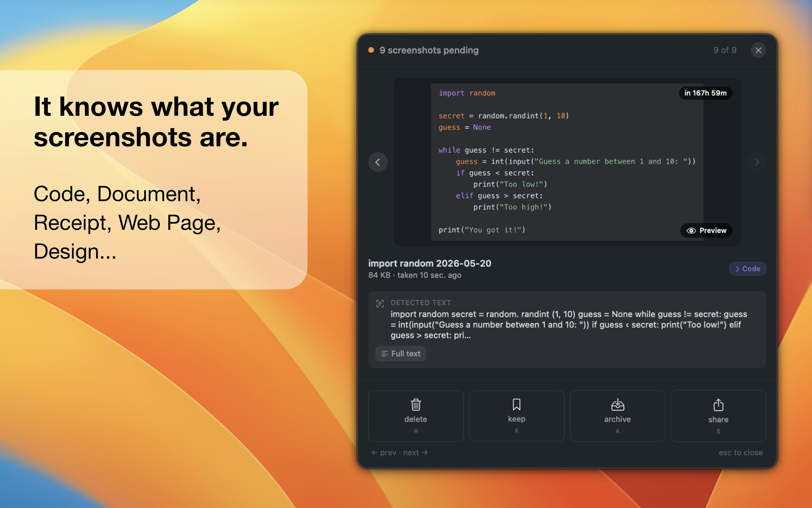Click the '9 screenshots pending' title
This screenshot has width=812, height=508.
(429, 50)
